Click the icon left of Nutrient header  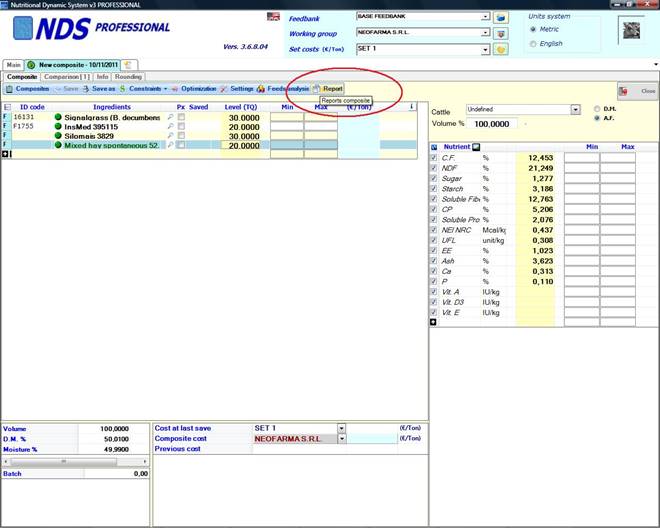[x=434, y=147]
